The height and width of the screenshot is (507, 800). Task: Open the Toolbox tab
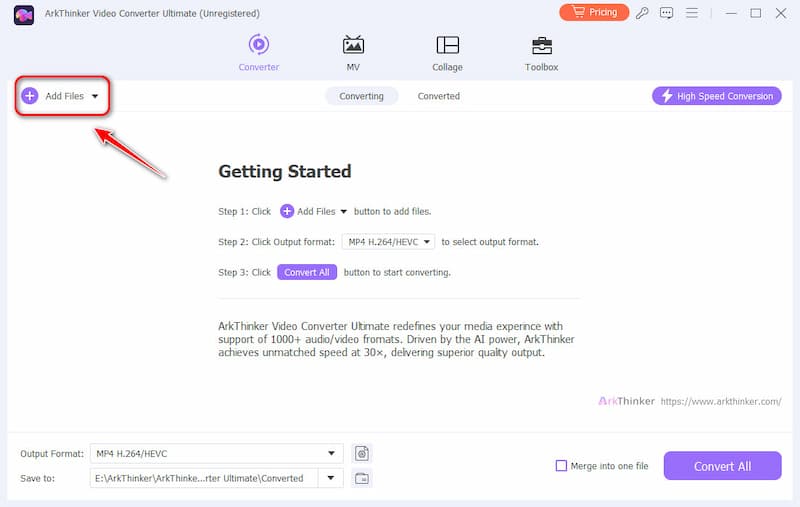[x=541, y=53]
